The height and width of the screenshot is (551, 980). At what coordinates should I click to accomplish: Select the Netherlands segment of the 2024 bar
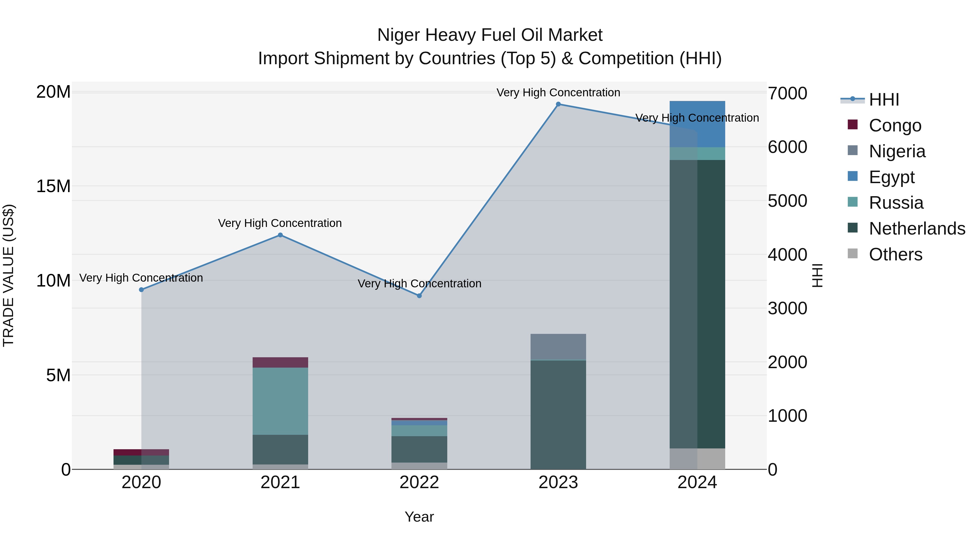(x=697, y=304)
